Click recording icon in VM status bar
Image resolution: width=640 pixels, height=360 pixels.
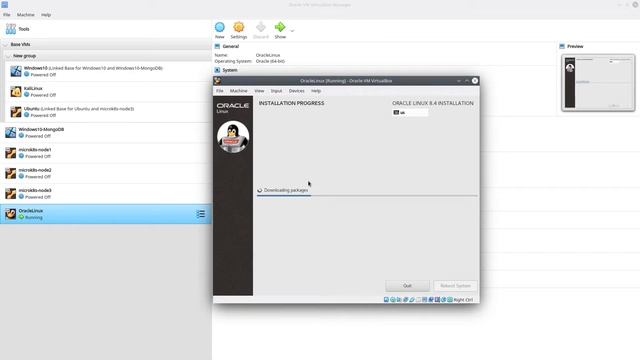[431, 300]
